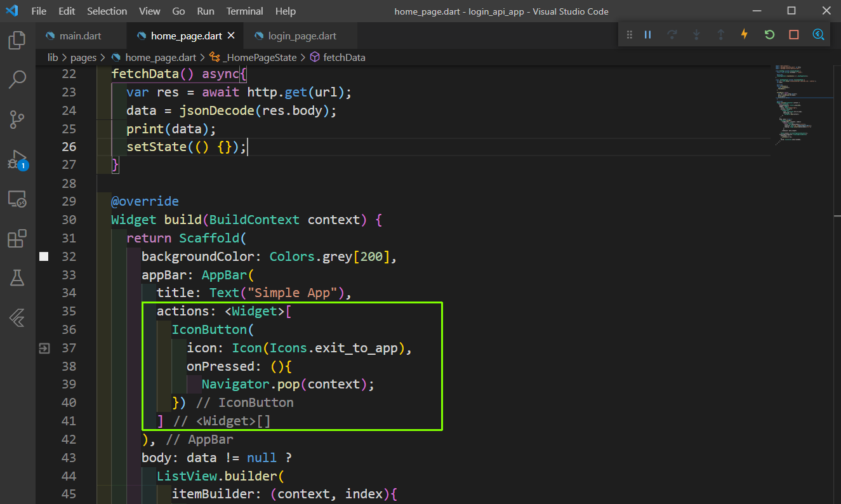This screenshot has width=841, height=504.
Task: Click line number 30 in gutter
Action: click(x=69, y=220)
